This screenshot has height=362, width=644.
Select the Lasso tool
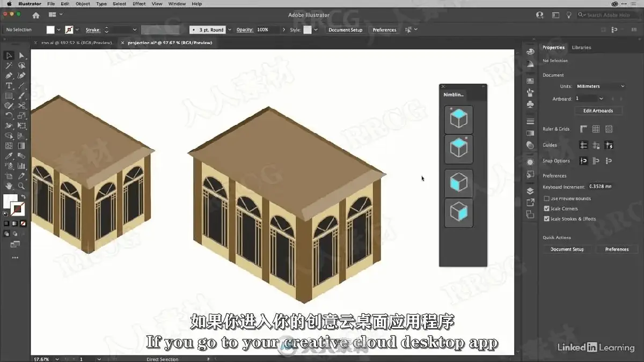pos(21,65)
